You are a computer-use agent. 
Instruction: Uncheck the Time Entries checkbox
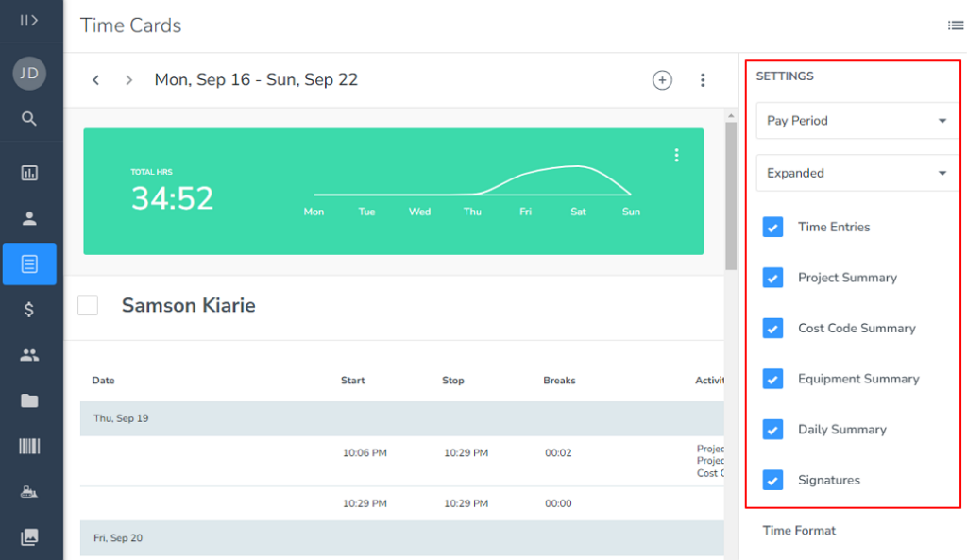point(772,227)
